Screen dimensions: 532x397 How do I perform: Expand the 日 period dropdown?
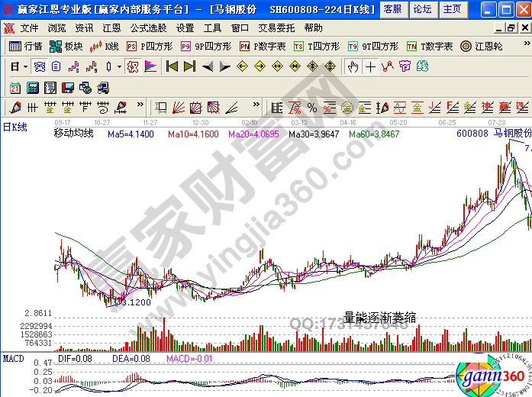[x=20, y=66]
